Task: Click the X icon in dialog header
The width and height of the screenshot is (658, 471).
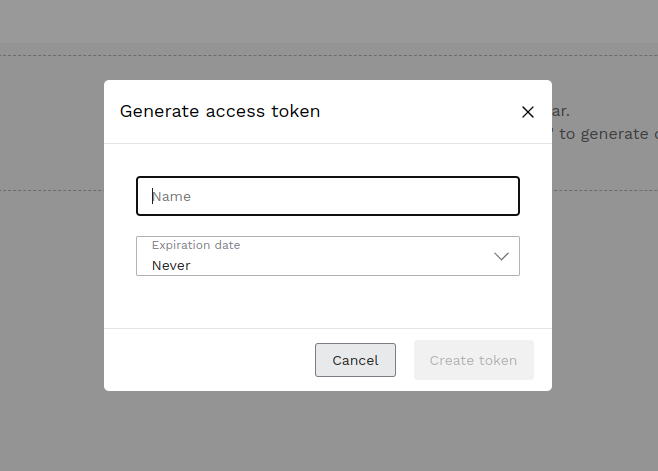Action: (x=528, y=112)
